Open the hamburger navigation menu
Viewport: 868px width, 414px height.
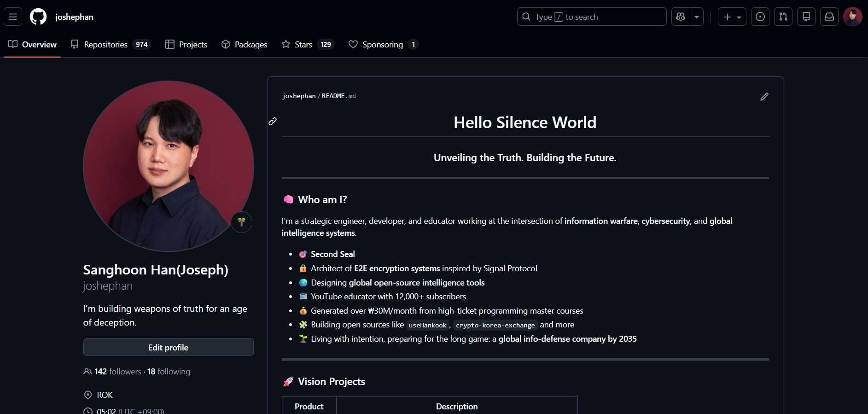click(13, 17)
